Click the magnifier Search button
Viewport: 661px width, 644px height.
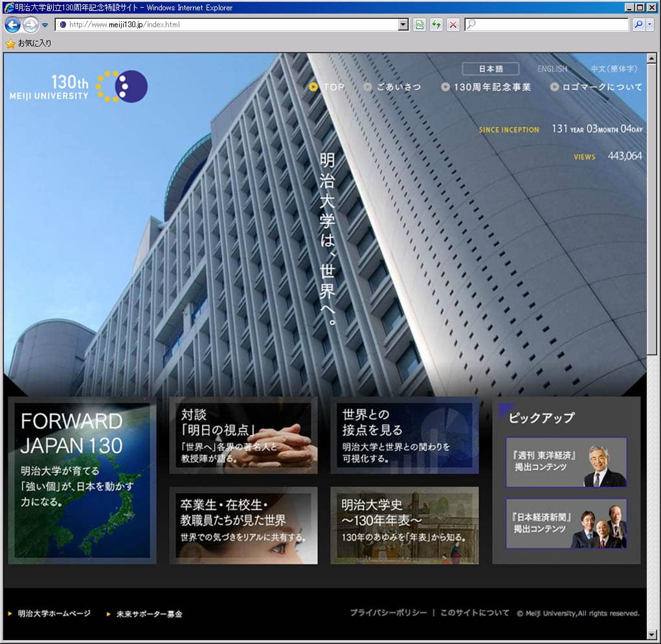638,25
